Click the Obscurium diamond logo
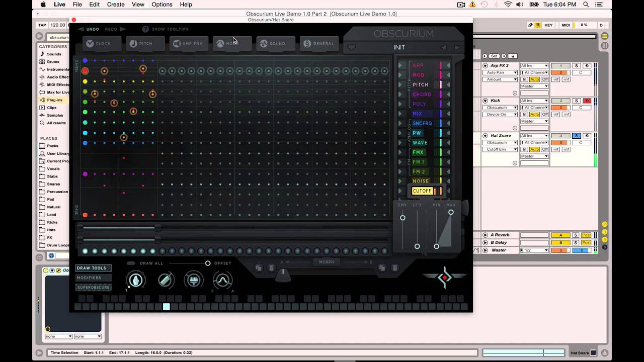 pyautogui.click(x=444, y=277)
